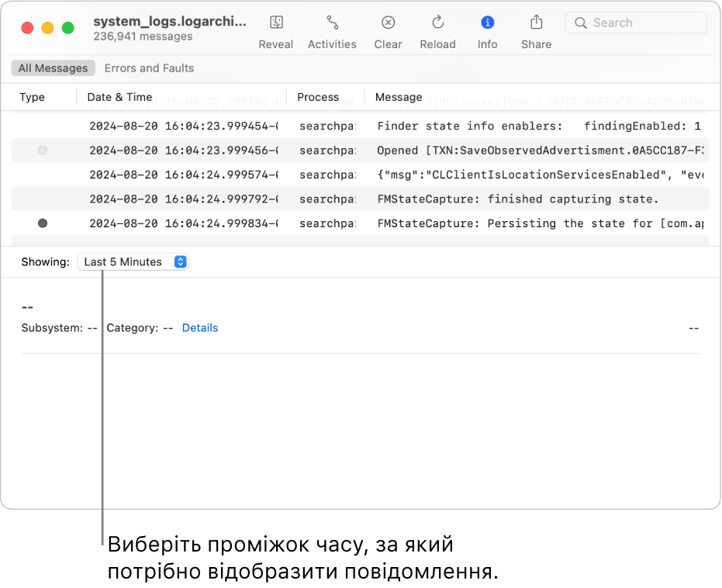Click the 236,941 messages count
This screenshot has height=588, width=722.
143,36
